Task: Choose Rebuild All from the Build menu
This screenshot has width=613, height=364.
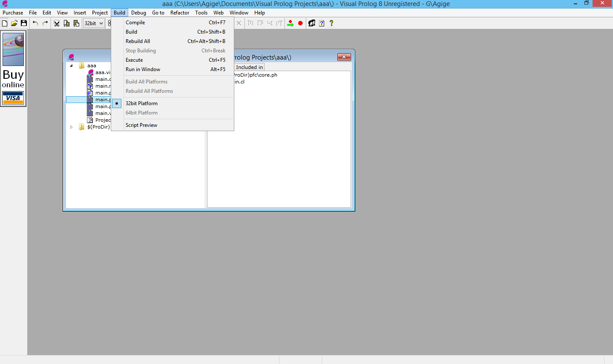Action: 137,41
